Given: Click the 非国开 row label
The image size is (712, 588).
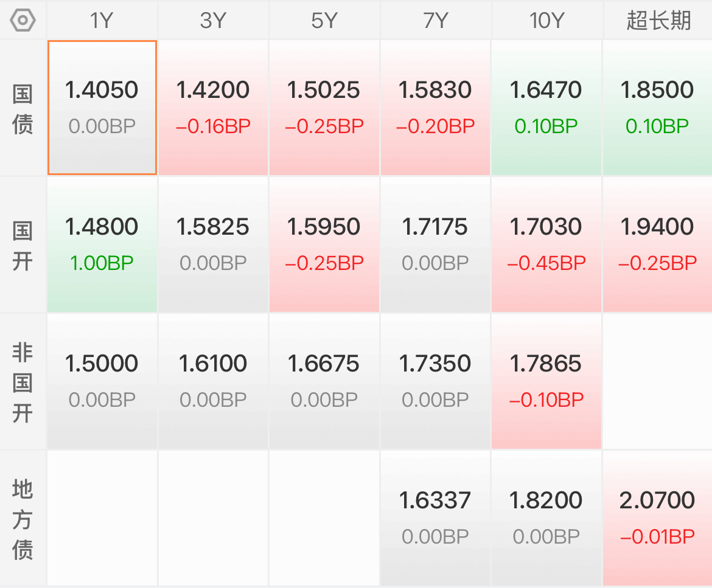Looking at the screenshot, I should [23, 382].
